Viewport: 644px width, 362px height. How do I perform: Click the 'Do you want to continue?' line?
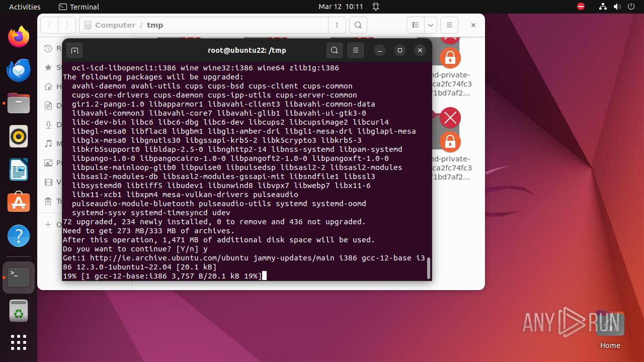(x=135, y=249)
